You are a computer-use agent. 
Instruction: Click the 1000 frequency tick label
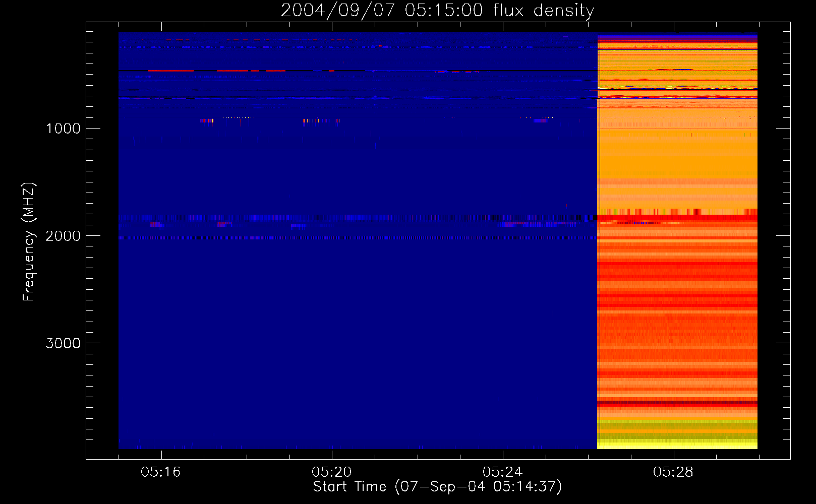63,129
